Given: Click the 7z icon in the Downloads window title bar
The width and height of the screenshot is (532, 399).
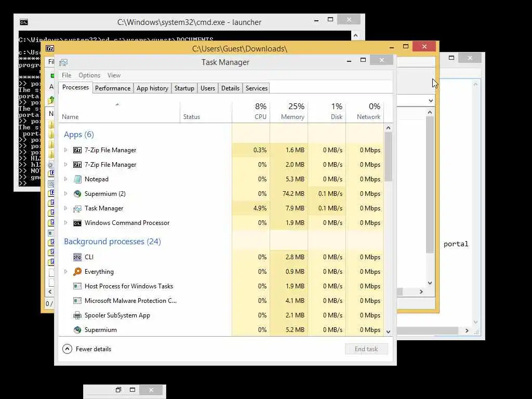Looking at the screenshot, I should pos(50,48).
